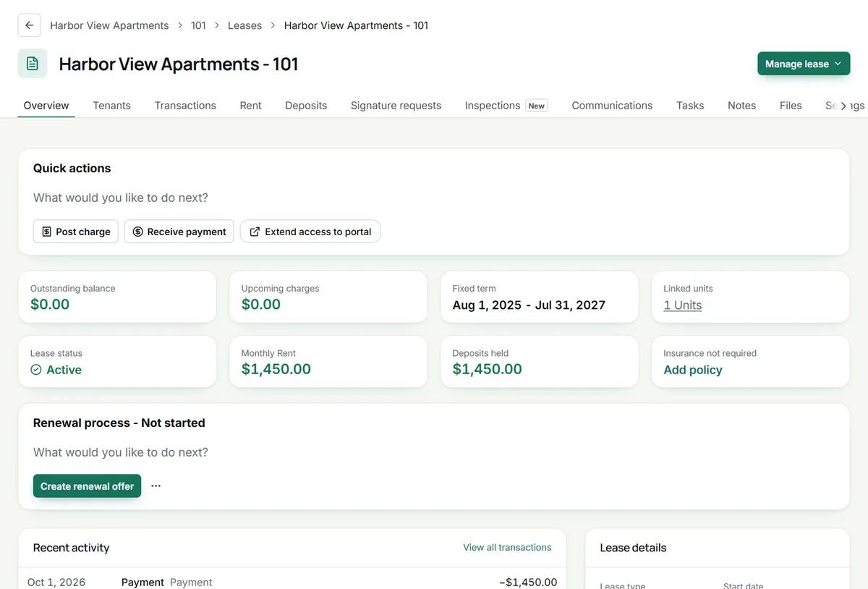Select the Overview tab
This screenshot has height=589, width=868.
pos(46,106)
